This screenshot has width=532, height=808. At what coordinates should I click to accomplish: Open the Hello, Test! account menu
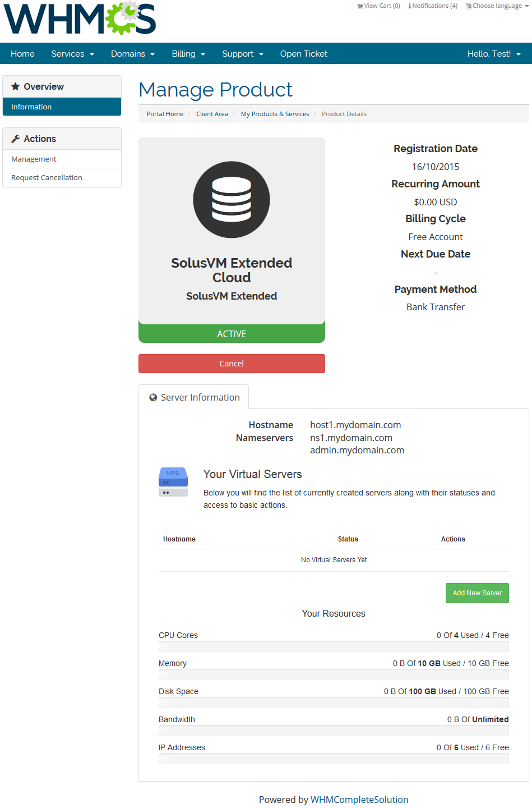(494, 54)
